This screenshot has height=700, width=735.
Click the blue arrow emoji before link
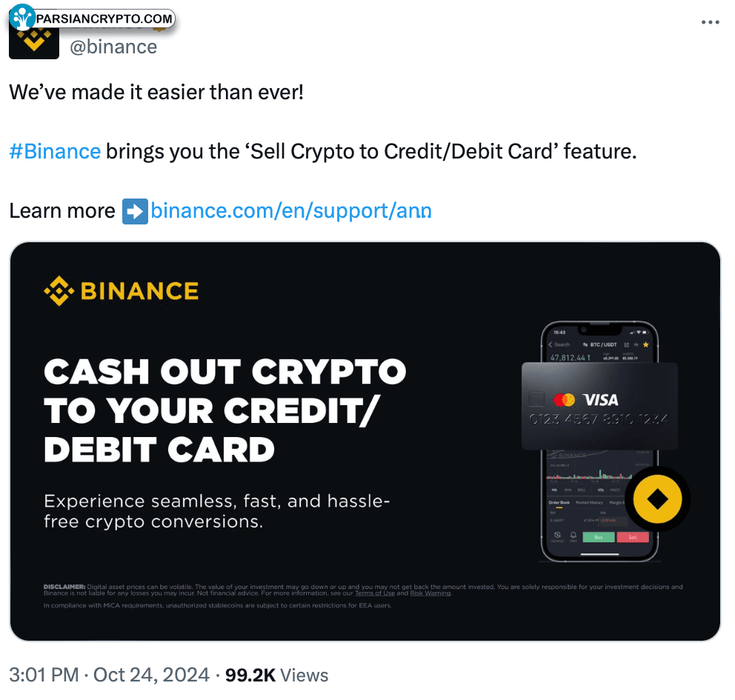point(134,211)
